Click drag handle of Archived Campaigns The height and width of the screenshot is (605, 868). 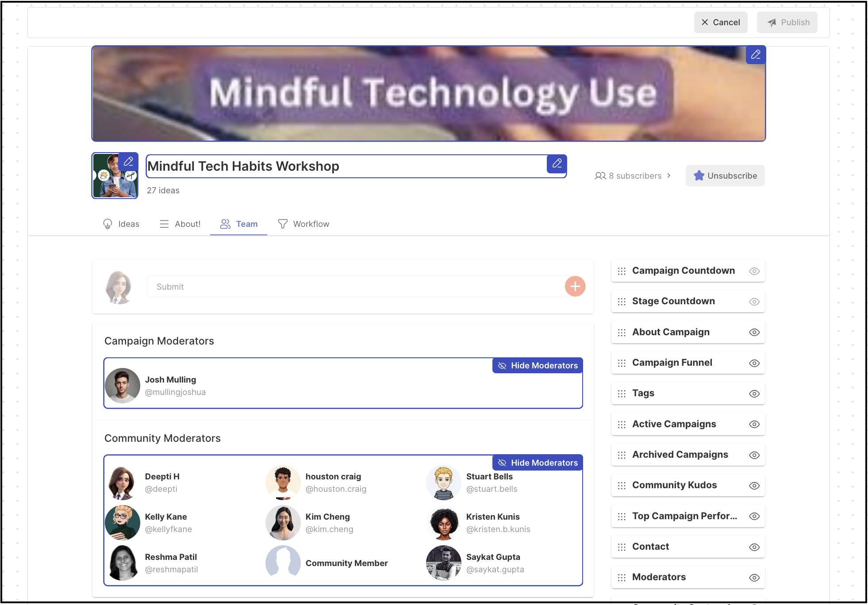click(x=622, y=455)
